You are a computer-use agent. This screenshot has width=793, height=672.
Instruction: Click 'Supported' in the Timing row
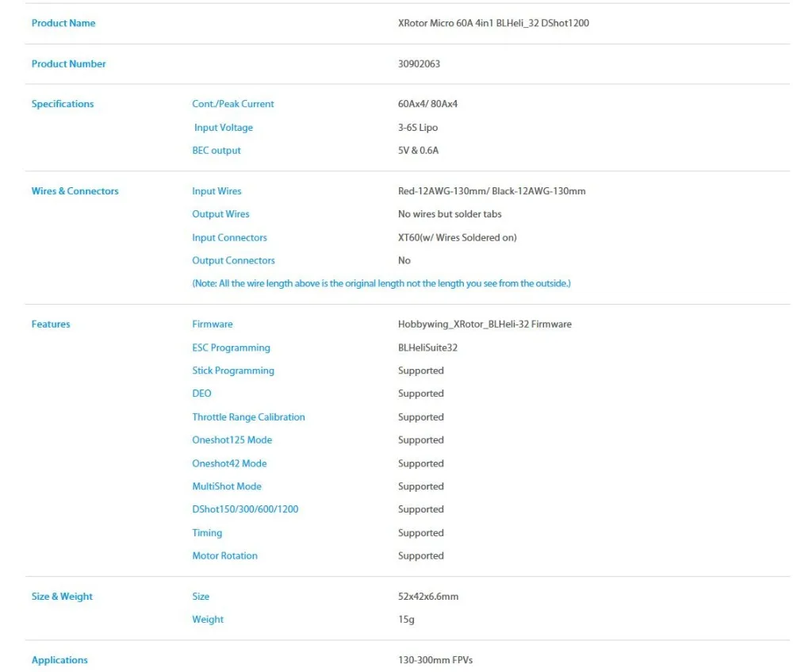(x=421, y=533)
